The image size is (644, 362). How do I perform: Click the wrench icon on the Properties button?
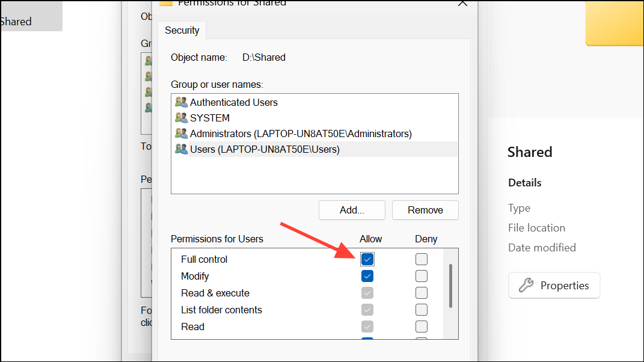click(527, 285)
